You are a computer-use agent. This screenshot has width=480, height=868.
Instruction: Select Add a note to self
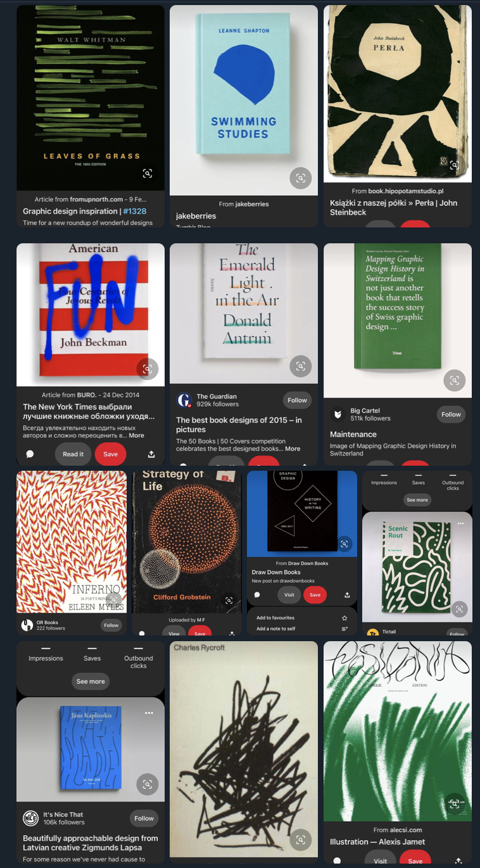coord(275,629)
